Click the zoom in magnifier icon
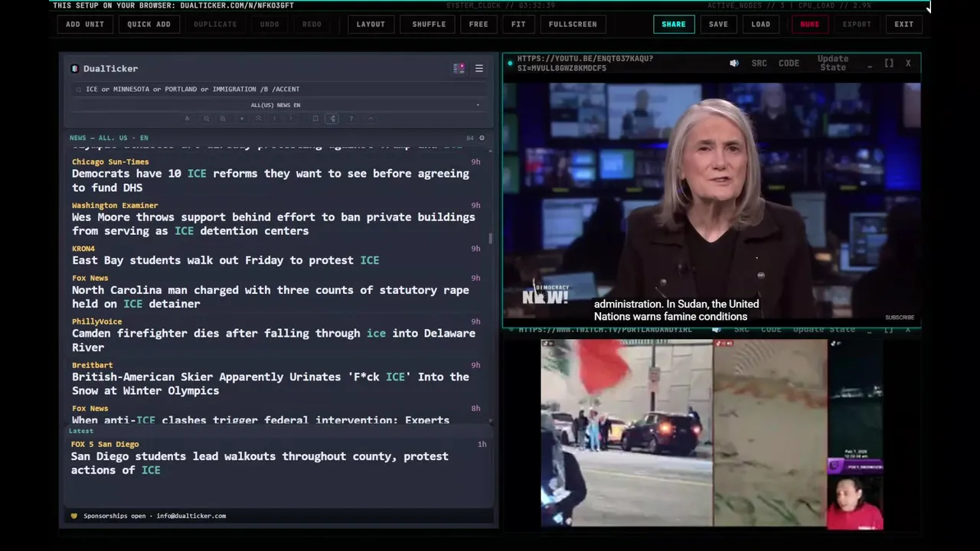Viewport: 980px width, 551px height. [223, 119]
